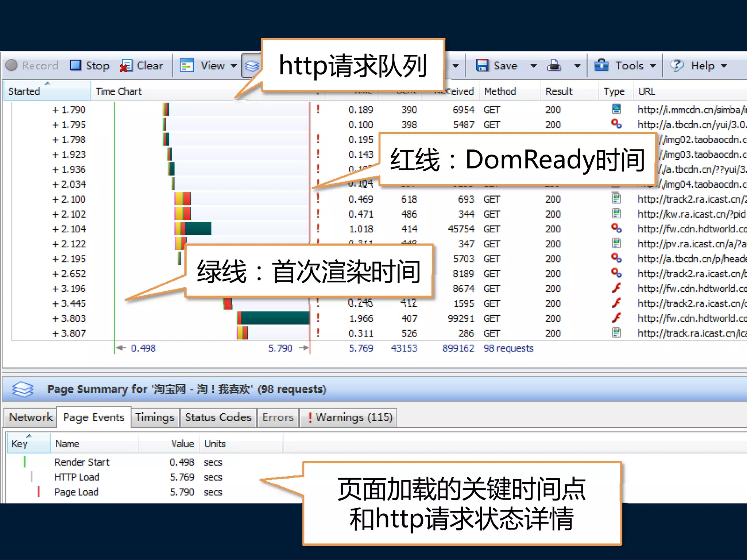Expand dropdown arrow left of Save
The height and width of the screenshot is (560, 747).
[x=455, y=66]
